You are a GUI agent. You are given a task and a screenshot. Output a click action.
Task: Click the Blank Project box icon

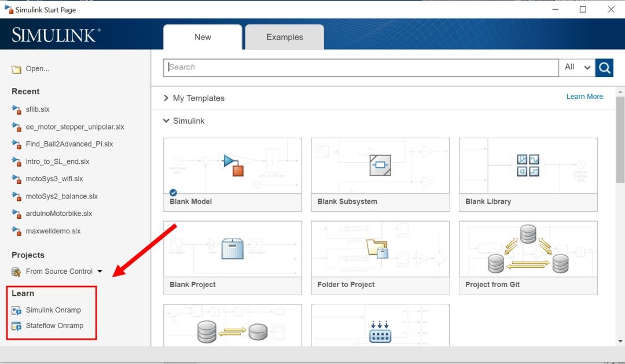233,248
